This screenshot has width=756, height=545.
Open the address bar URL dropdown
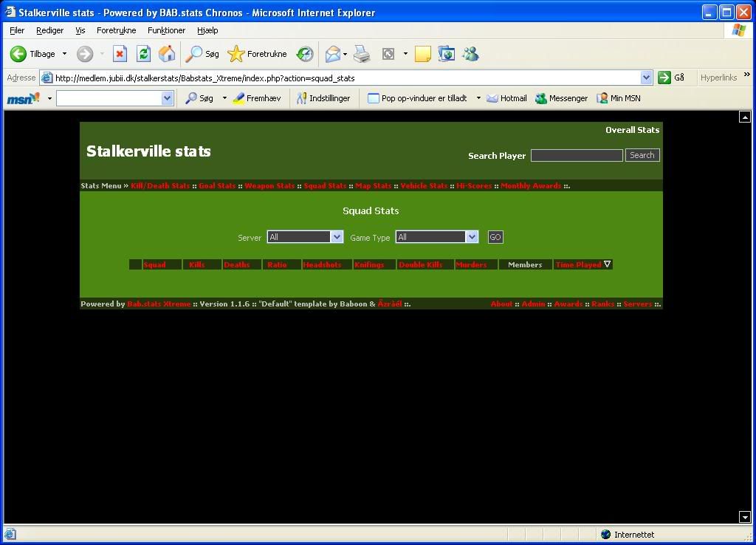tap(646, 78)
